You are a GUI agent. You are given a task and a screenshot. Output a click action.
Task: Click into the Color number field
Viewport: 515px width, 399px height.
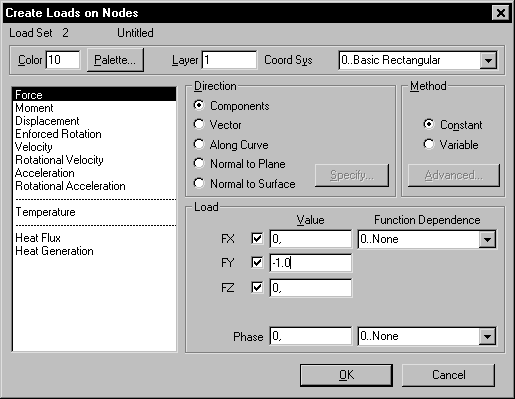63,60
